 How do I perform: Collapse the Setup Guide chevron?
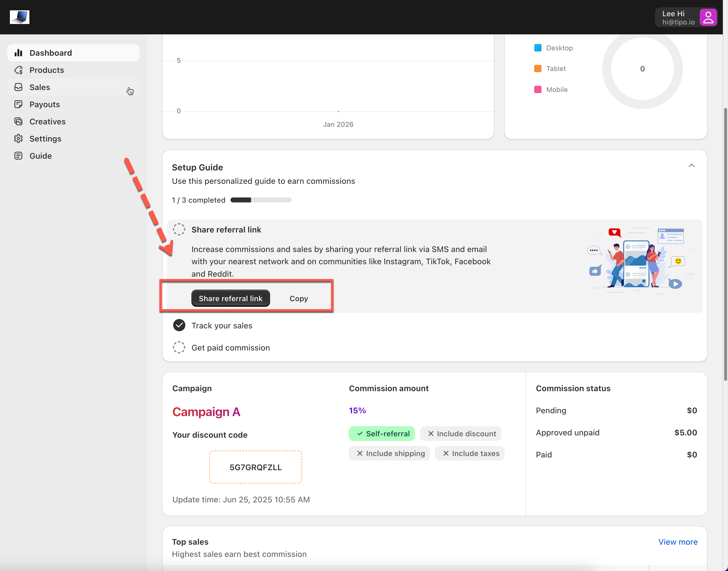tap(691, 166)
